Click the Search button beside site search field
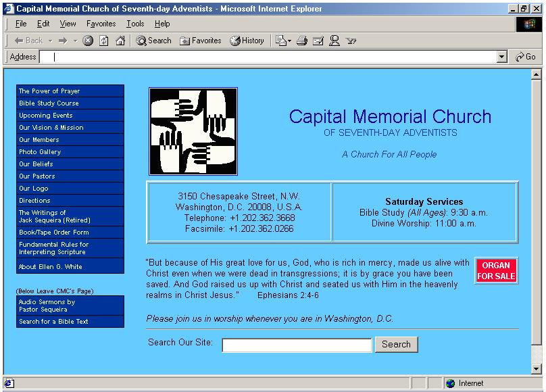The image size is (546, 392). [x=396, y=344]
